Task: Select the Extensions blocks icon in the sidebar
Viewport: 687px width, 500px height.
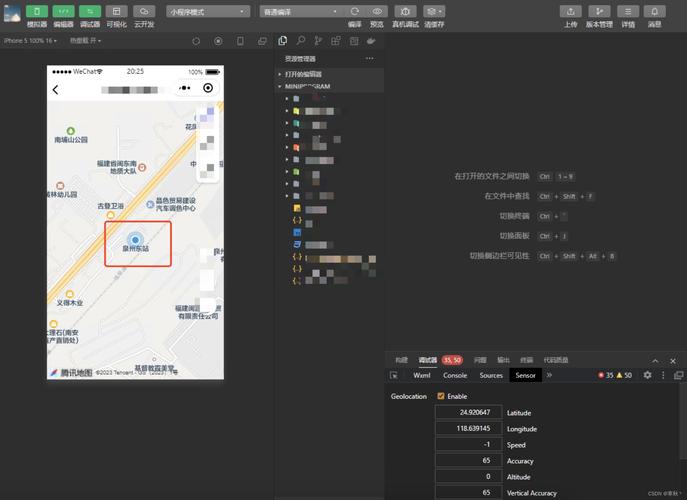Action: coord(336,41)
